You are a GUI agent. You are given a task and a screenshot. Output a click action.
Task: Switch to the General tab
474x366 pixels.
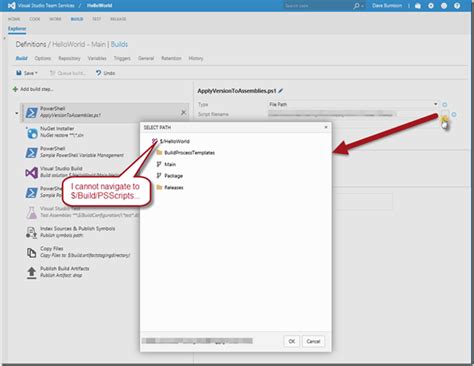[146, 58]
